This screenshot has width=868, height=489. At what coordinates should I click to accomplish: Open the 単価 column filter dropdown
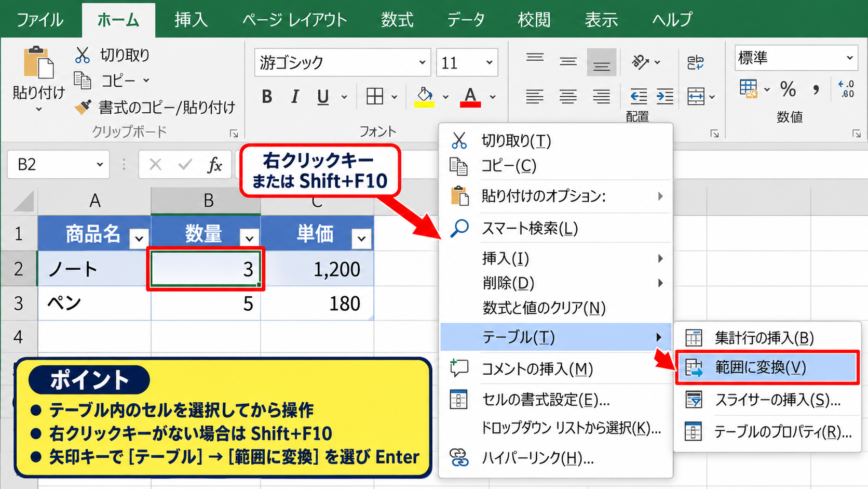click(x=361, y=239)
